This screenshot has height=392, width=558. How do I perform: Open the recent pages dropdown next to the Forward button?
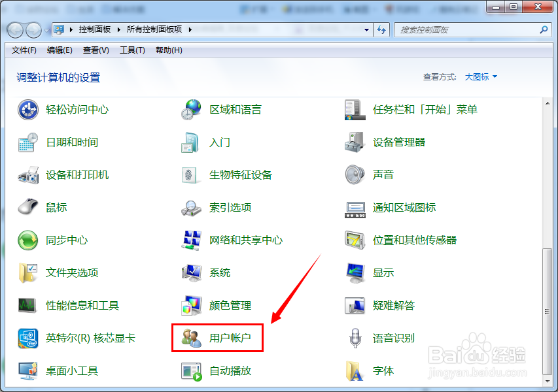(x=46, y=31)
